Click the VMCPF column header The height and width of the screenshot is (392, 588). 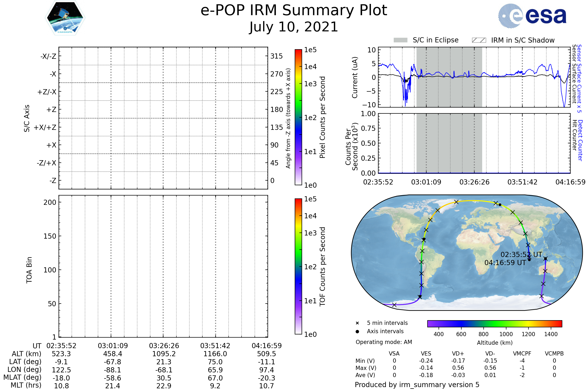pos(522,354)
